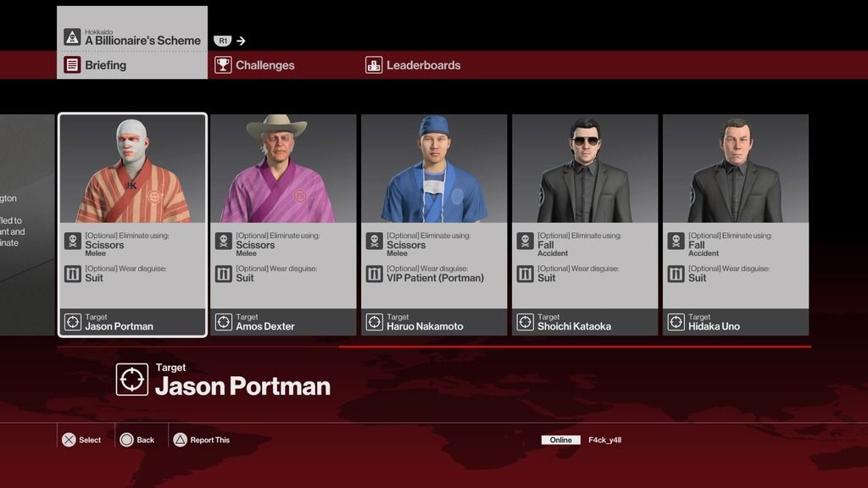Click the Hidaka Uno target name label
Image resolution: width=868 pixels, height=488 pixels.
click(x=714, y=326)
